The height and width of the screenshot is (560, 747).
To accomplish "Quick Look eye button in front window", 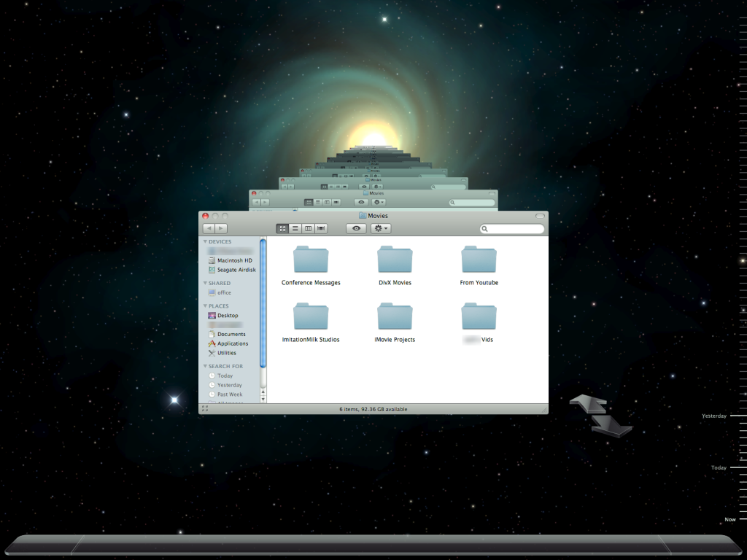I will coord(356,228).
